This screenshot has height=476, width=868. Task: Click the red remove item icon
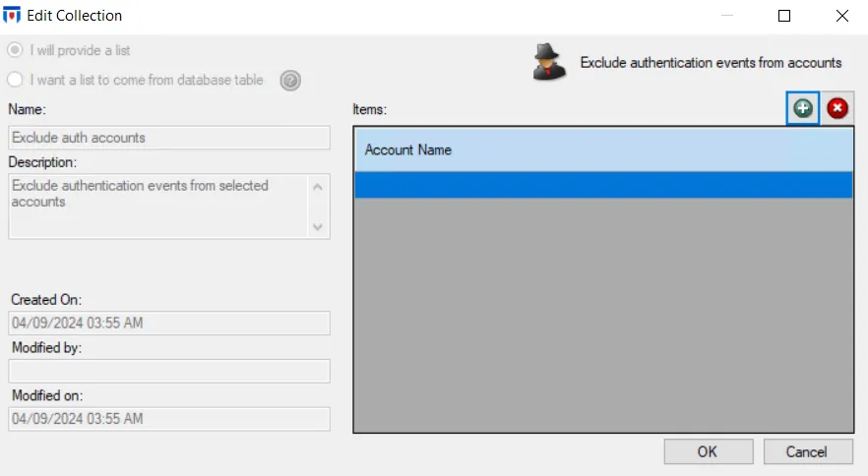837,108
